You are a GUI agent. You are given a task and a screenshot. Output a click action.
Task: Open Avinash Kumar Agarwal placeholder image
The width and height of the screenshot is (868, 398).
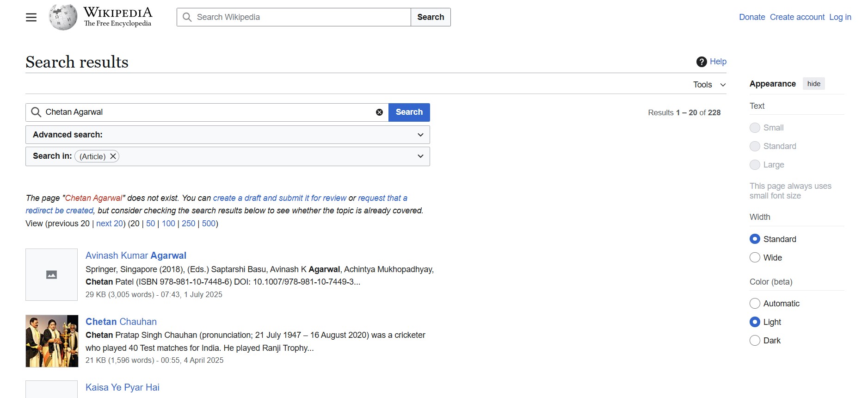[51, 275]
